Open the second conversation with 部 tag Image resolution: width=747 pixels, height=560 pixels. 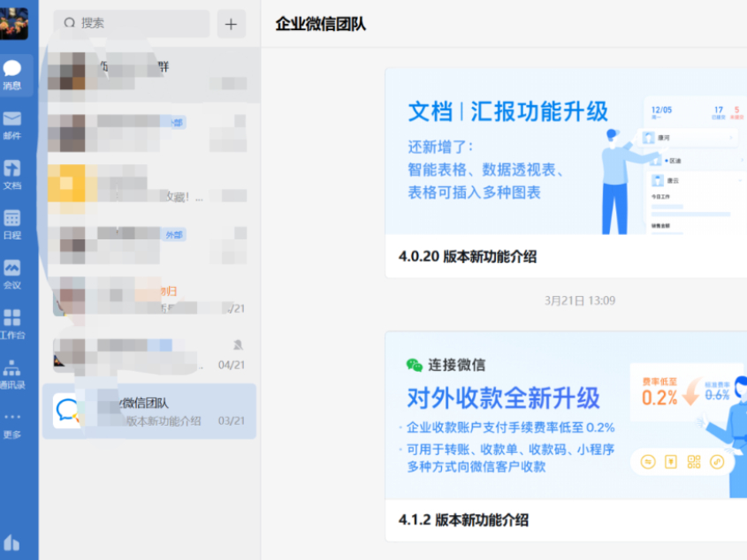coord(149,131)
